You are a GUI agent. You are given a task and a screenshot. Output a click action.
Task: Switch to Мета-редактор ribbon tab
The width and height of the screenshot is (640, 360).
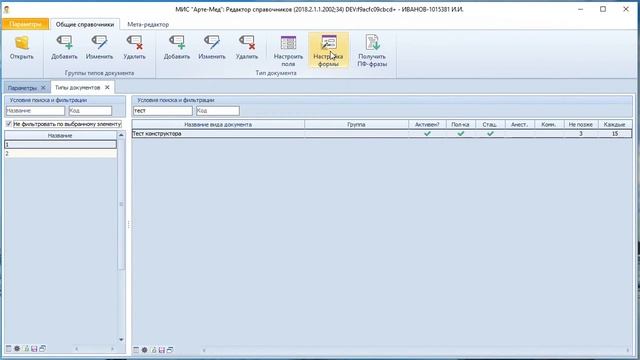click(148, 24)
